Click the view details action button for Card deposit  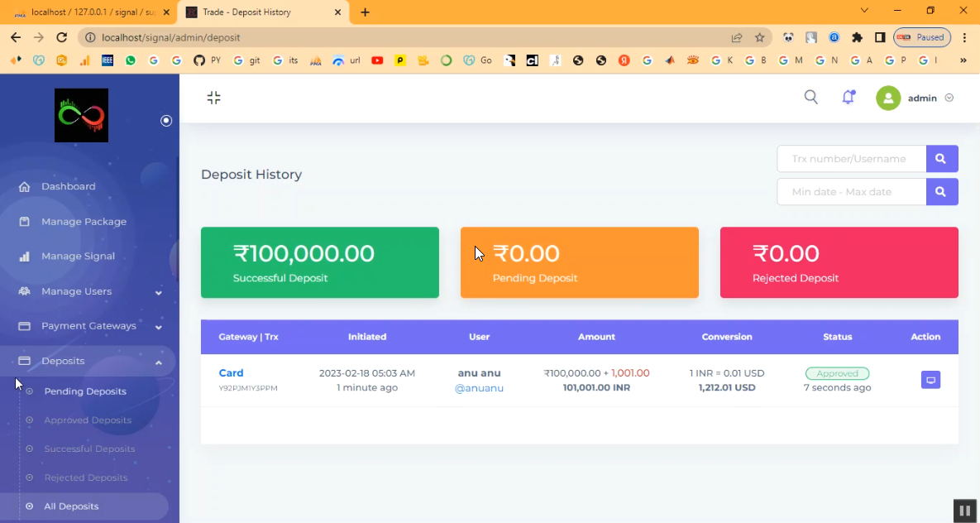tap(930, 380)
